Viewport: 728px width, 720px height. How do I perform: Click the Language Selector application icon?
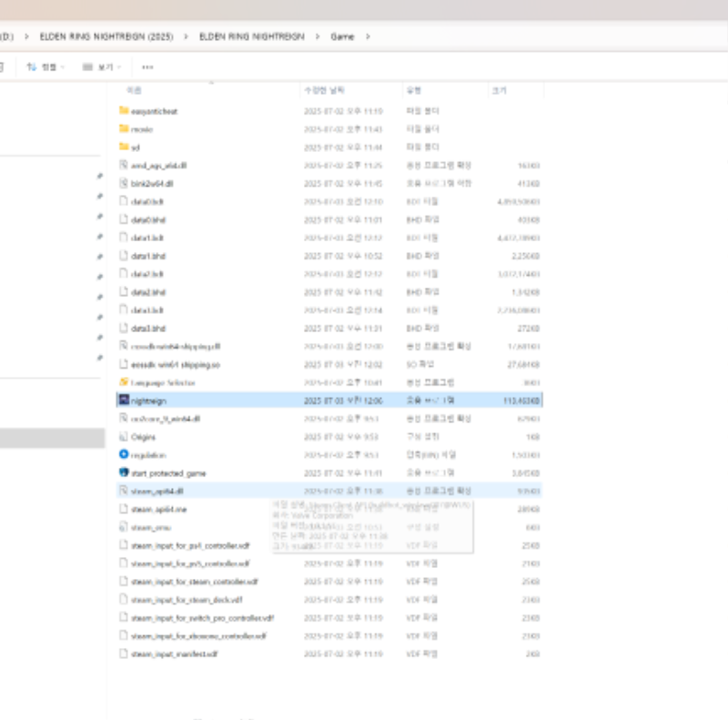tap(124, 381)
